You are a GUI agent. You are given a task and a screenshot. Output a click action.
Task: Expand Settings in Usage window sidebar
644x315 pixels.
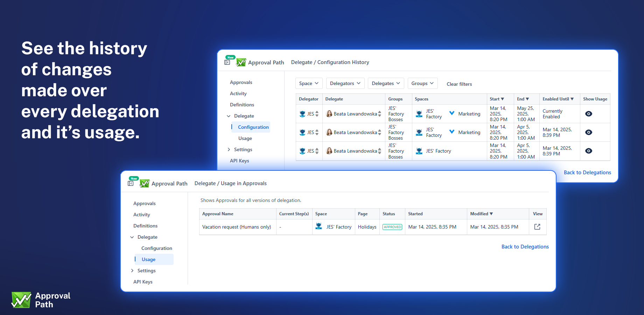coord(132,271)
